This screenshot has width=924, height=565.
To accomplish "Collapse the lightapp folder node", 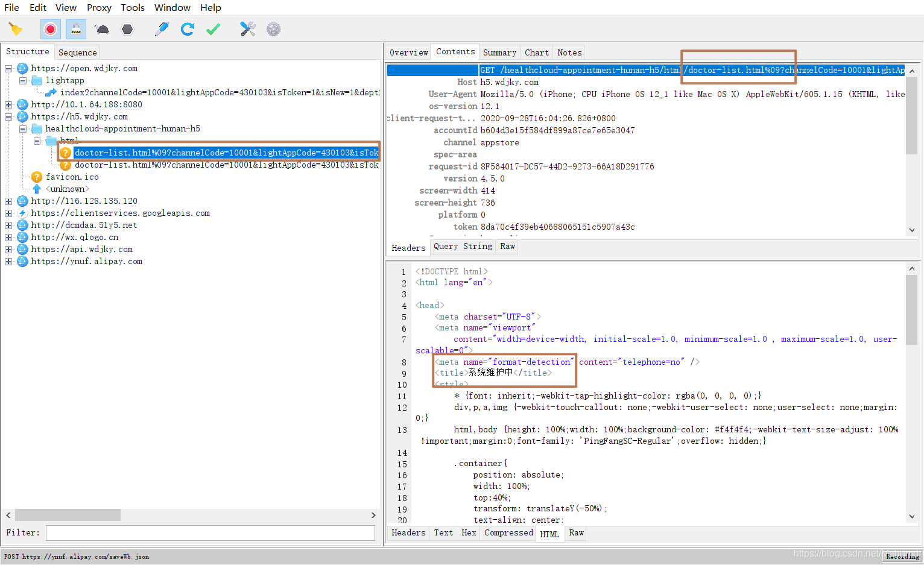I will (x=23, y=80).
